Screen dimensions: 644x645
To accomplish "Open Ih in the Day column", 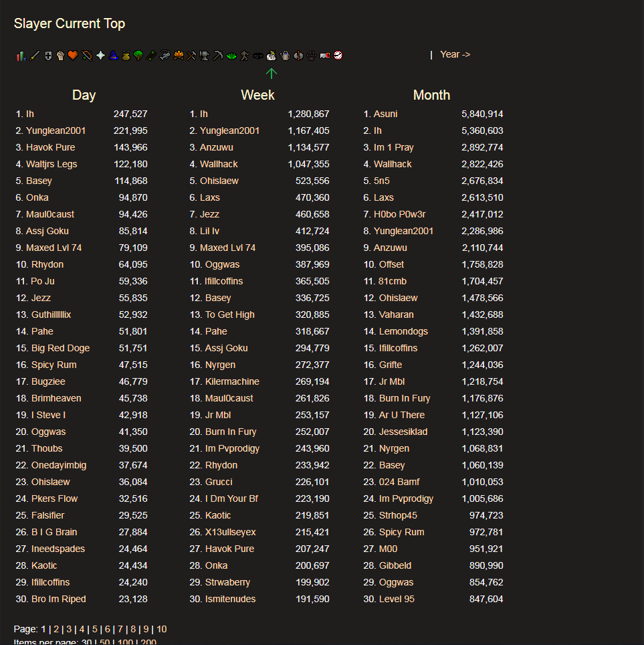I will [x=30, y=114].
